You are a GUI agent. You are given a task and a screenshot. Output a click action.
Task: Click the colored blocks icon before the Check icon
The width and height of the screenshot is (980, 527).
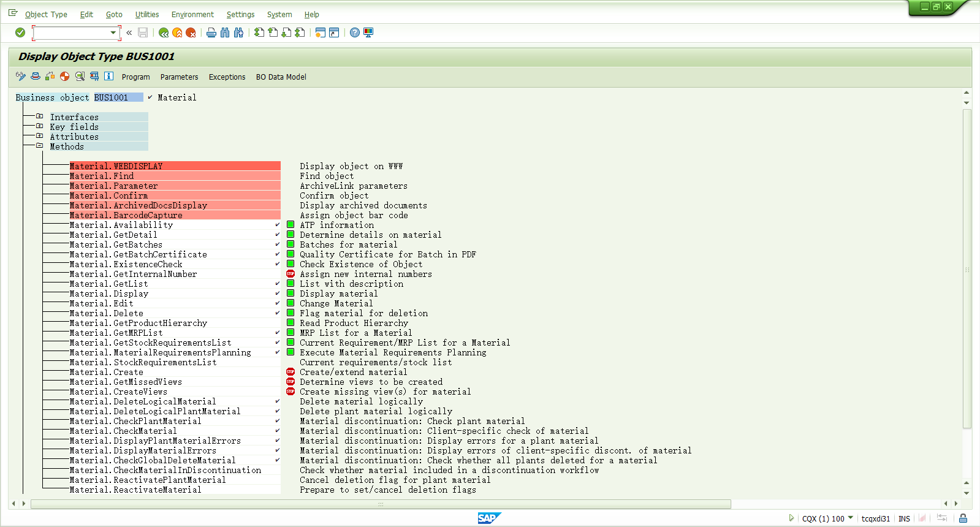pyautogui.click(x=50, y=76)
